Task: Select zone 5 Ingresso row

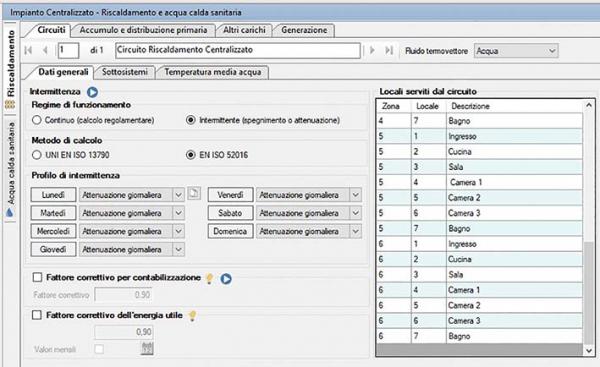Action: click(x=480, y=136)
